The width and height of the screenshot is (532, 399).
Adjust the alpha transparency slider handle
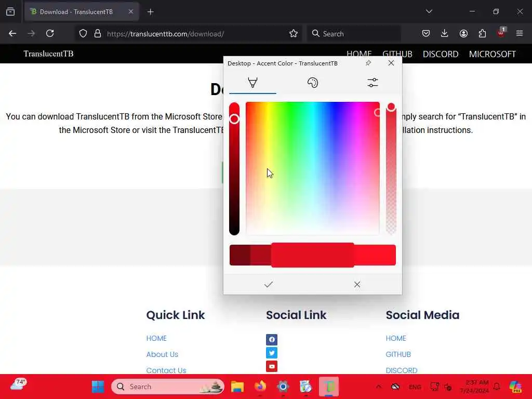pos(391,107)
